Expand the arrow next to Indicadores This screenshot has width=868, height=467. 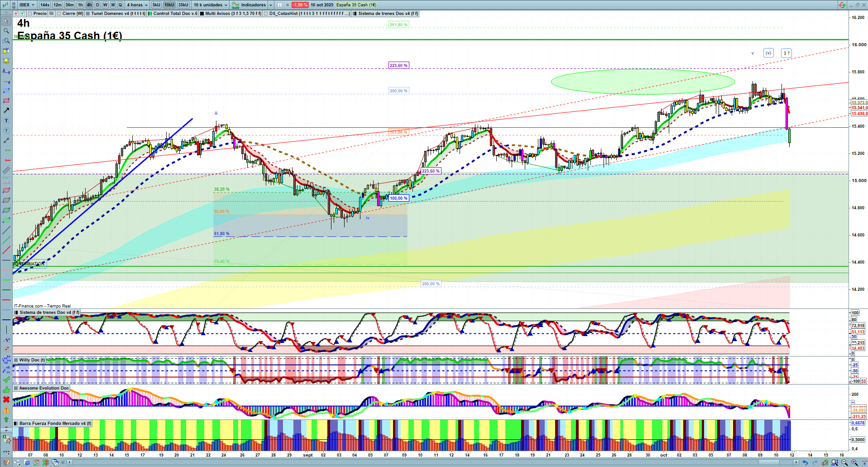271,5
